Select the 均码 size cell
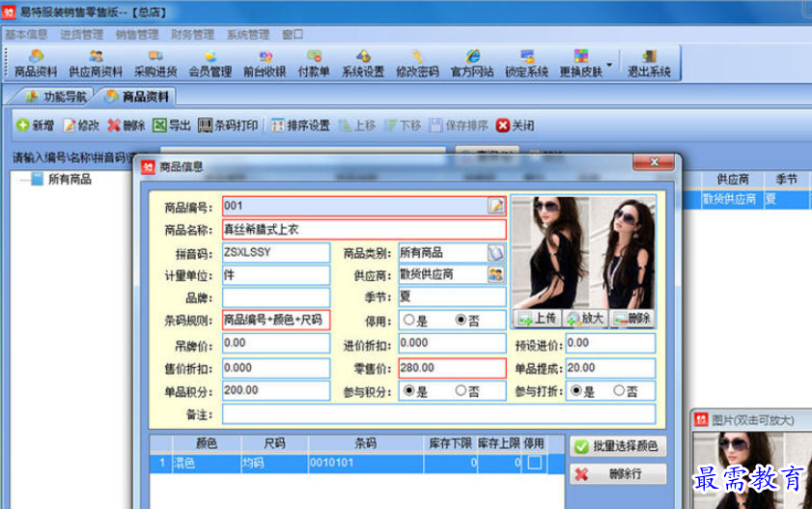The width and height of the screenshot is (812, 509). click(274, 463)
